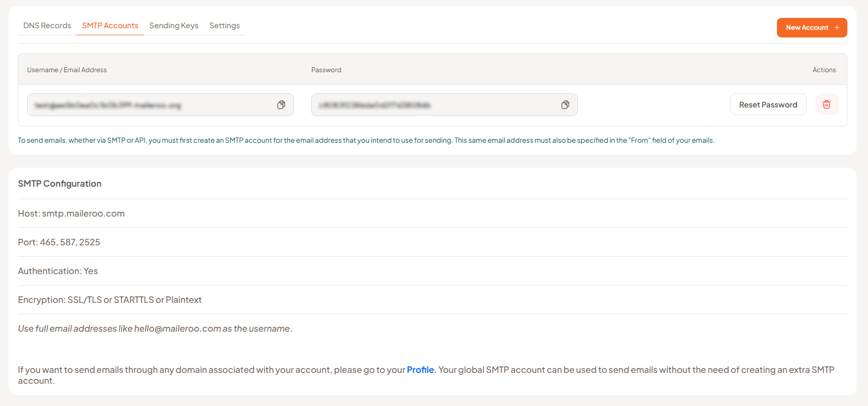
Task: Click the Password column header
Action: pyautogui.click(x=326, y=70)
